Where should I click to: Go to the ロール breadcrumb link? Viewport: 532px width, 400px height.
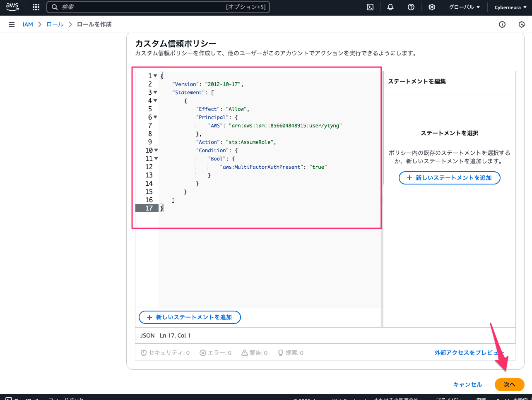tap(55, 24)
